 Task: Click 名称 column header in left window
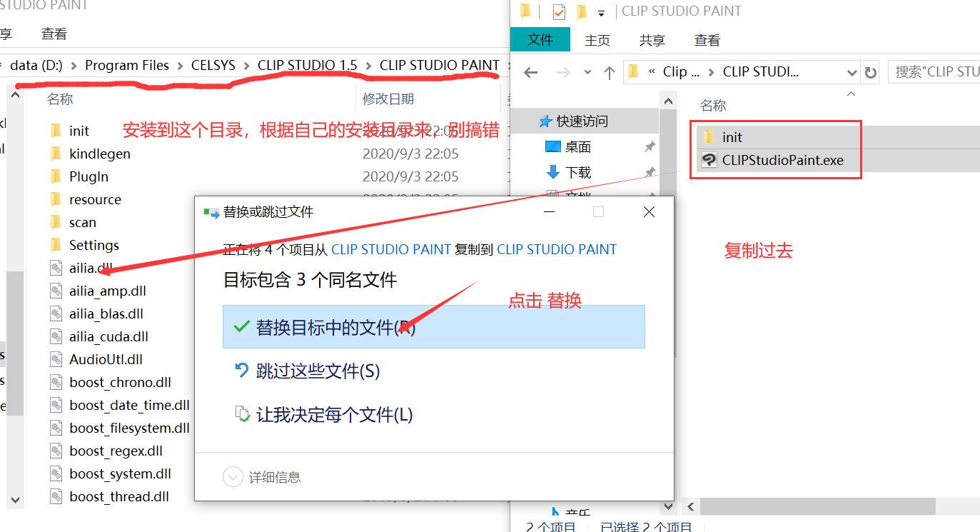pos(60,99)
